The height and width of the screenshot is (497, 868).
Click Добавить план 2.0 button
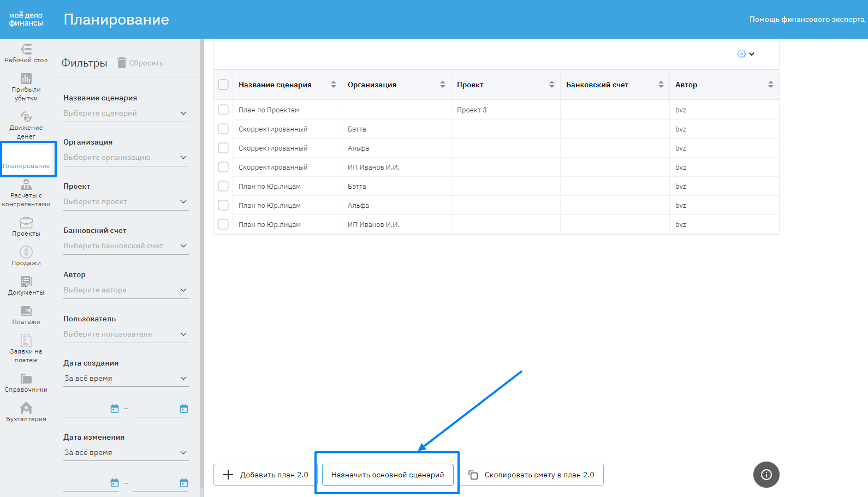[265, 475]
